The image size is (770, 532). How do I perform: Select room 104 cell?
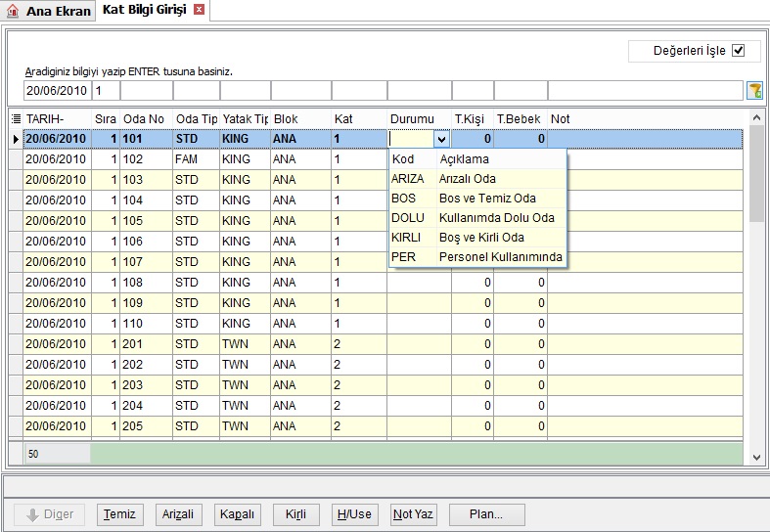coord(147,200)
